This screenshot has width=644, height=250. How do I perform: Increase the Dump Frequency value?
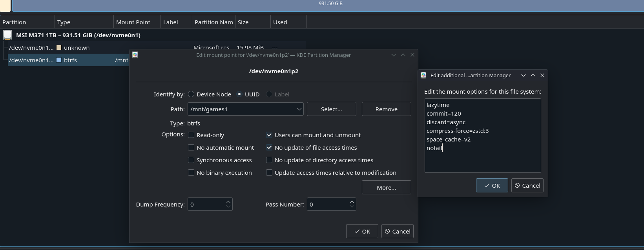pyautogui.click(x=228, y=201)
